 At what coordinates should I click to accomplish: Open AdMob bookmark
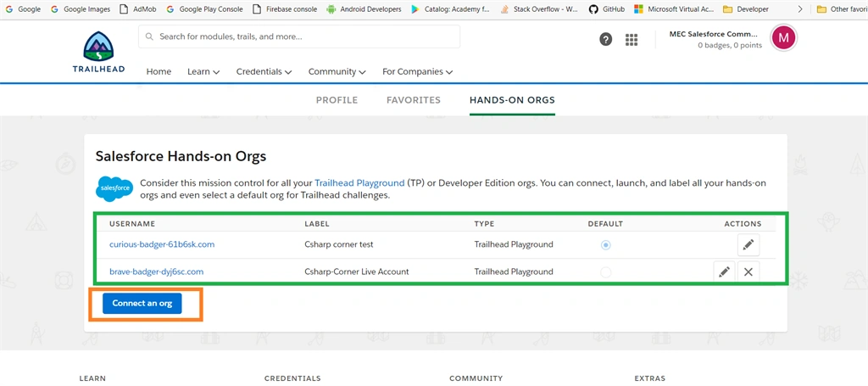(x=138, y=8)
